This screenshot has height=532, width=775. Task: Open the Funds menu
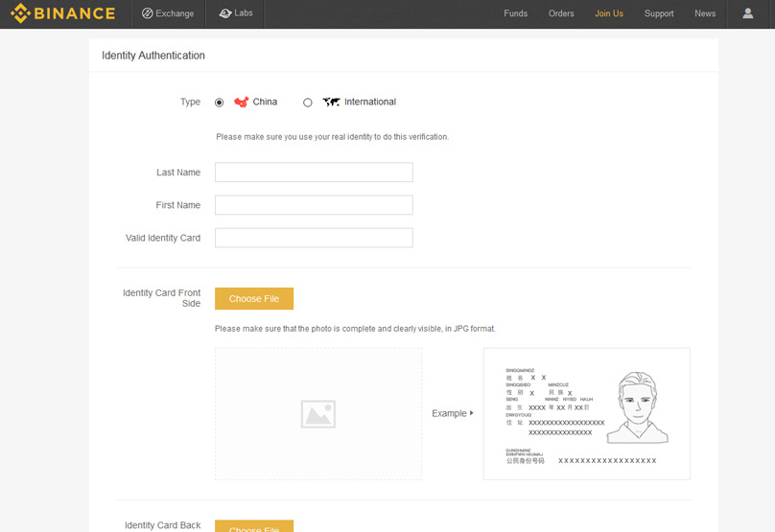tap(515, 13)
